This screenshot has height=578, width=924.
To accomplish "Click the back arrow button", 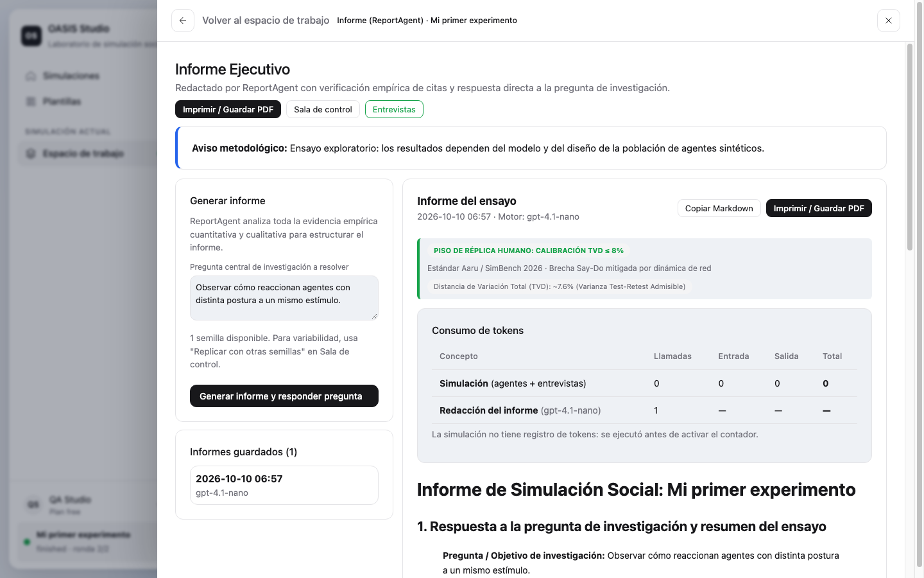I will (183, 21).
